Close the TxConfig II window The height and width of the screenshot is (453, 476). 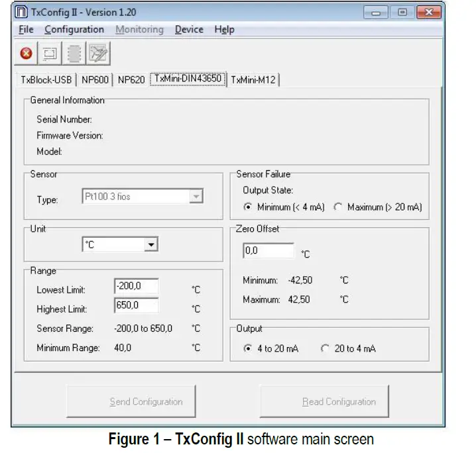(429, 13)
